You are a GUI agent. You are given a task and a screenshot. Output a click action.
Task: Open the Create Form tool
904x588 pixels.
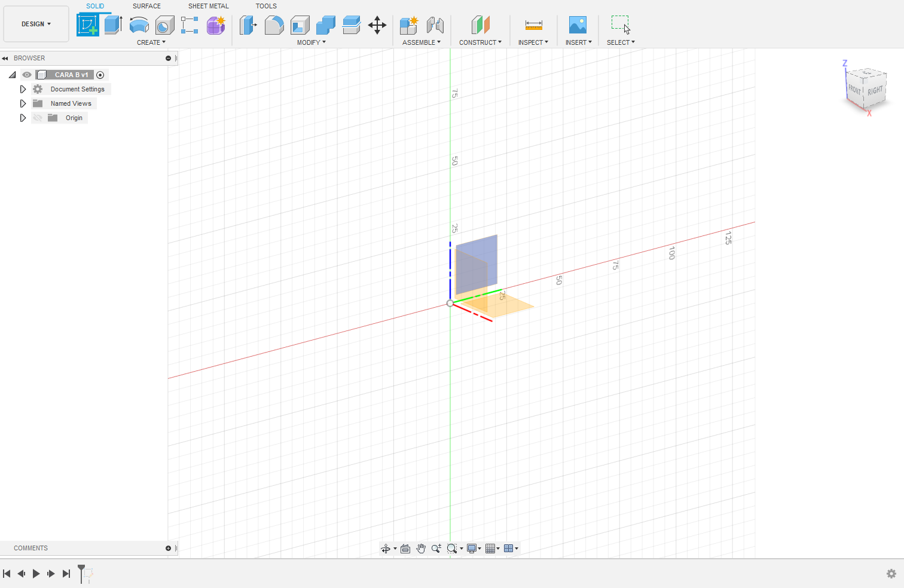[x=216, y=25]
